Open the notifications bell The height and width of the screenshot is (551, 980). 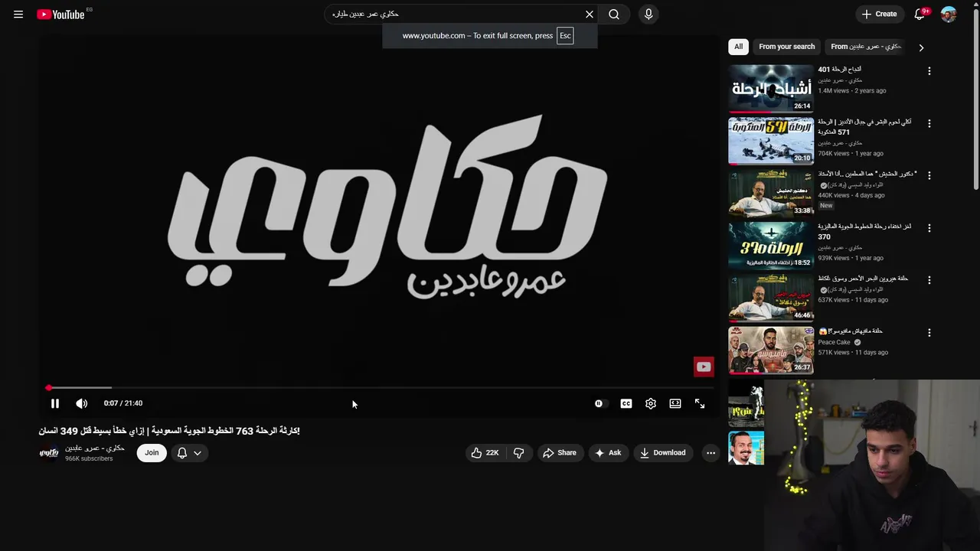920,14
